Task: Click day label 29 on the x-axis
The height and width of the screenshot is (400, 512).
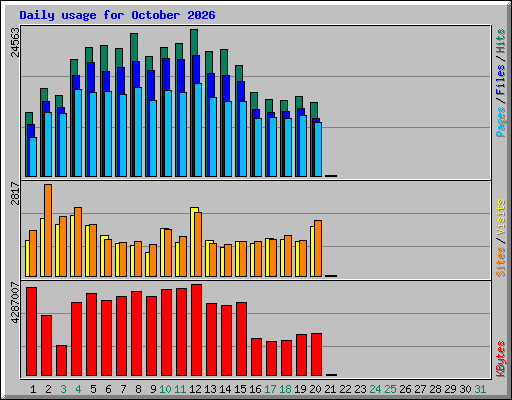Action: [x=450, y=389]
